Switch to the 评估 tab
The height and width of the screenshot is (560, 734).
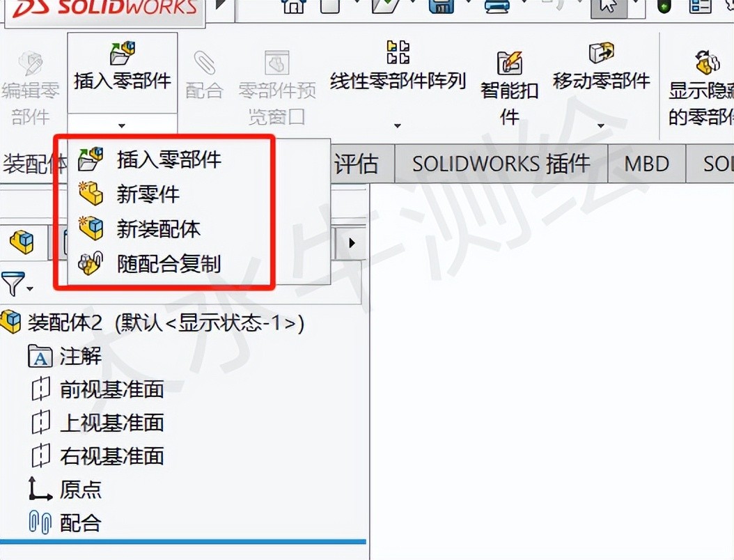coord(357,164)
